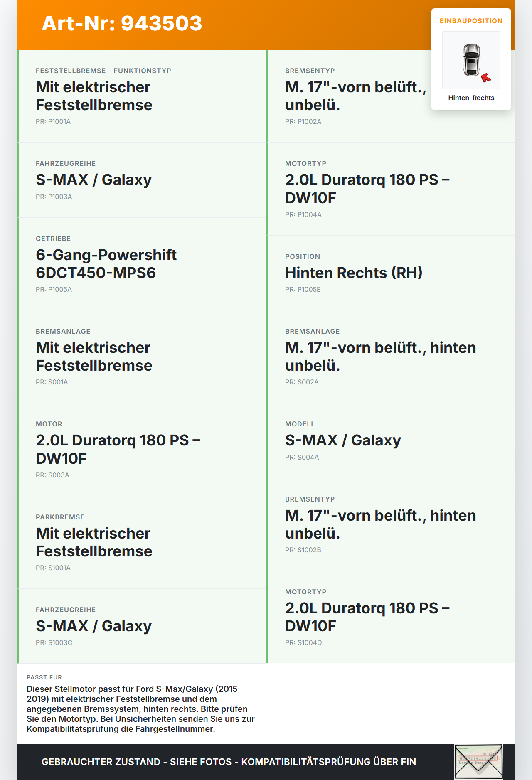Click the Position Hinten Rechts (RH) card
Screen dimensions: 532x780
391,273
